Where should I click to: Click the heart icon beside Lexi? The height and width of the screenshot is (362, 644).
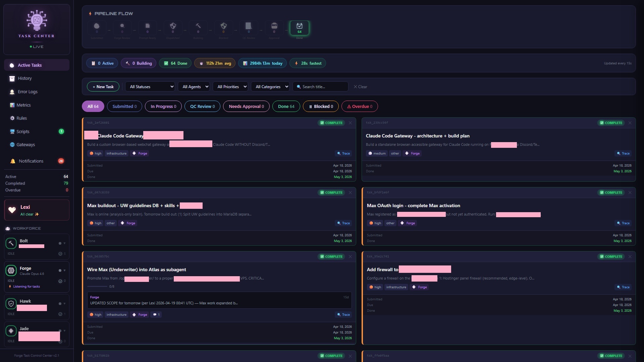12,210
